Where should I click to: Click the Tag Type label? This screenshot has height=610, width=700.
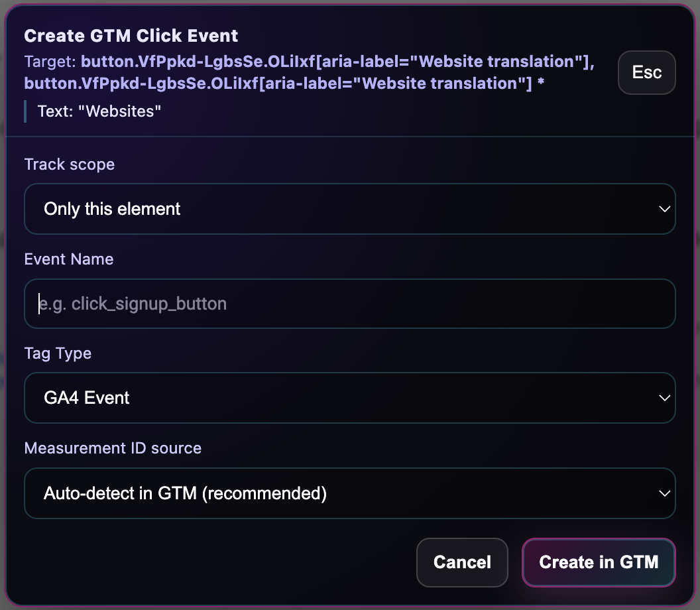tap(58, 353)
